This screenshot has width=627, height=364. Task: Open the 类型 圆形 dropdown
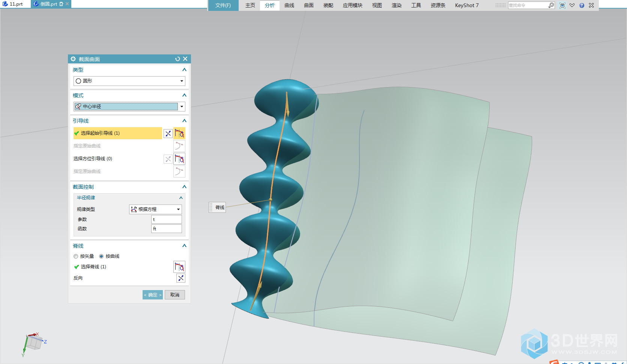click(129, 81)
